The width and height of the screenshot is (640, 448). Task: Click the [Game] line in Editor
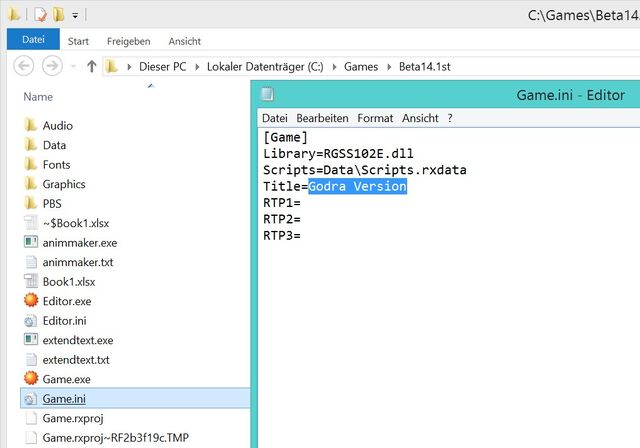(x=285, y=138)
